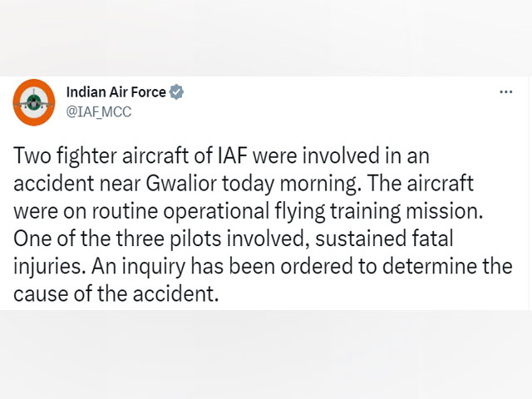Click the word 'inquiry' in the tweet
This screenshot has height=399, width=532.
153,266
